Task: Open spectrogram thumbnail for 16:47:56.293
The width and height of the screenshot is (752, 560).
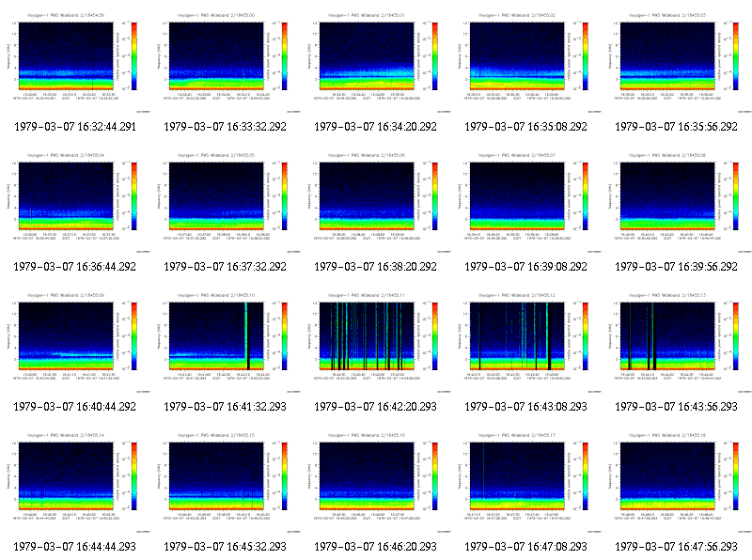Action: click(x=677, y=481)
